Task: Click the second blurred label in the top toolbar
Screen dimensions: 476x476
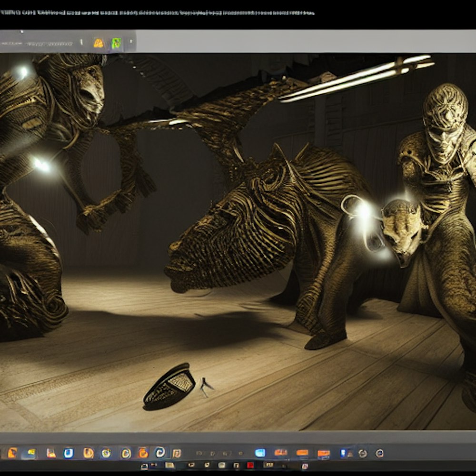Action: click(x=48, y=43)
